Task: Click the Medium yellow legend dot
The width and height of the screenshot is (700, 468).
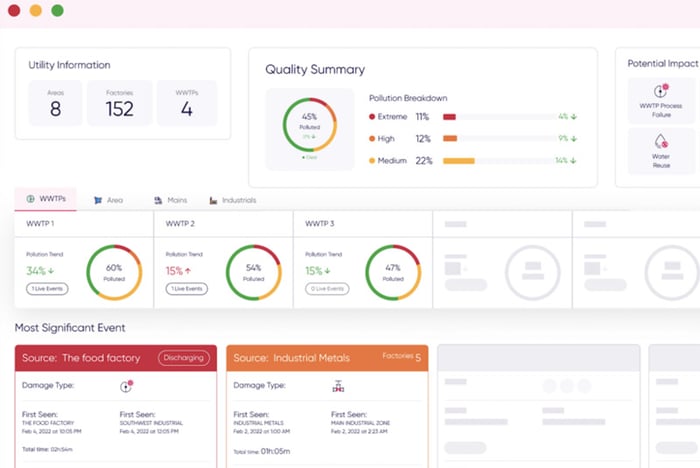Action: pos(372,160)
